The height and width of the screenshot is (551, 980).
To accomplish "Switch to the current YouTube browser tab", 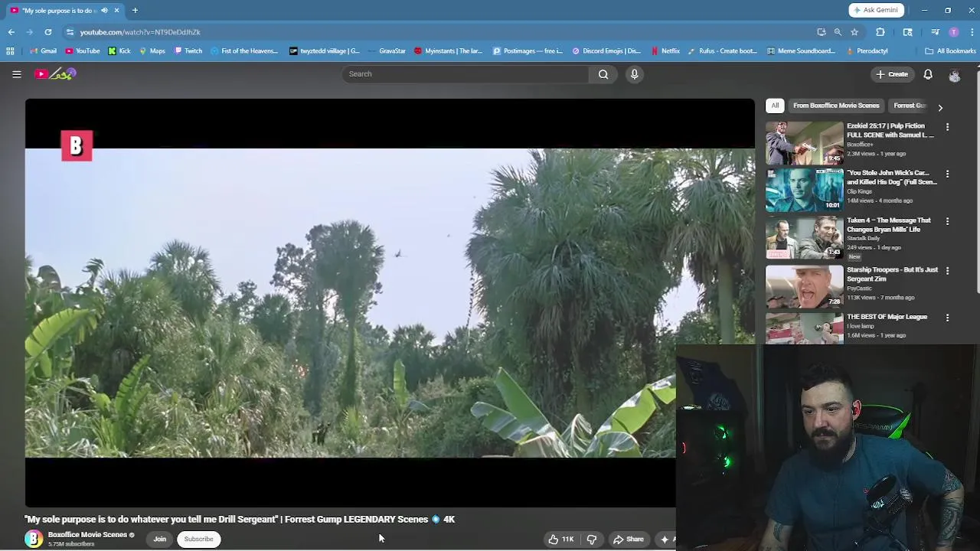I will pyautogui.click(x=65, y=11).
